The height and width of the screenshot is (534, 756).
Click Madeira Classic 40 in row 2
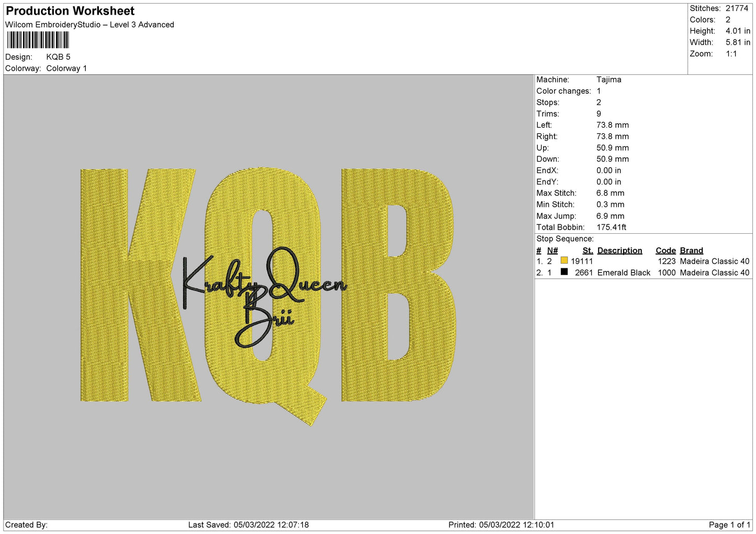[x=715, y=273]
